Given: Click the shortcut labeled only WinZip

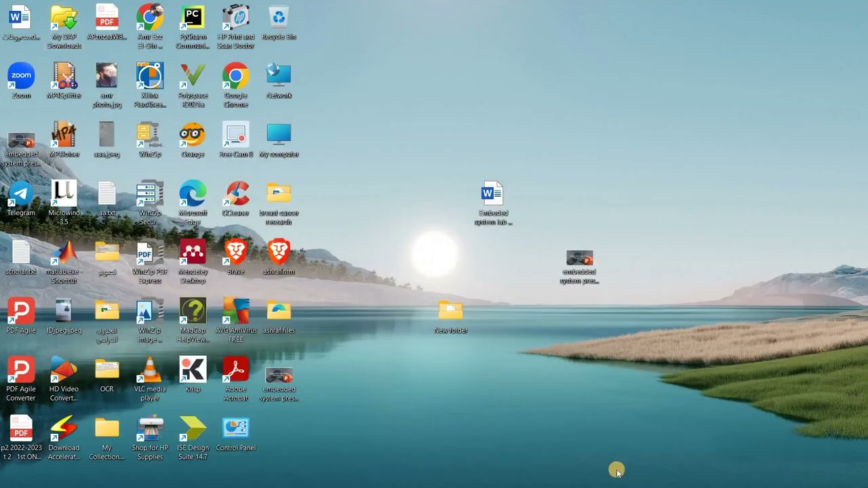Looking at the screenshot, I should pos(150,140).
